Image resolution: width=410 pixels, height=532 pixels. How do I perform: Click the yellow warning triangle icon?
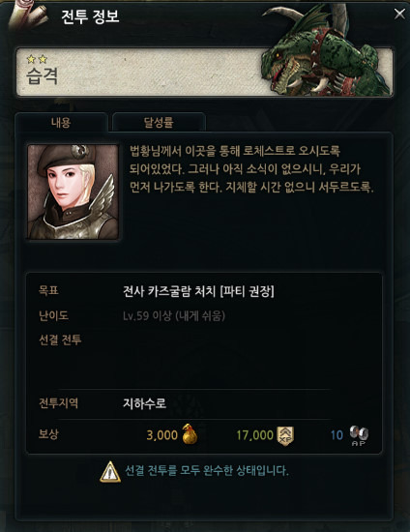coord(110,472)
